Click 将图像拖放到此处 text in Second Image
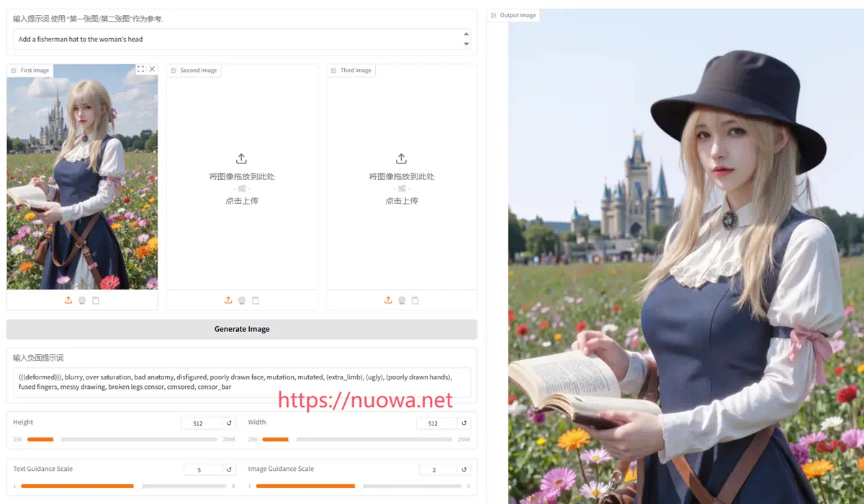Image resolution: width=864 pixels, height=504 pixels. click(x=241, y=176)
